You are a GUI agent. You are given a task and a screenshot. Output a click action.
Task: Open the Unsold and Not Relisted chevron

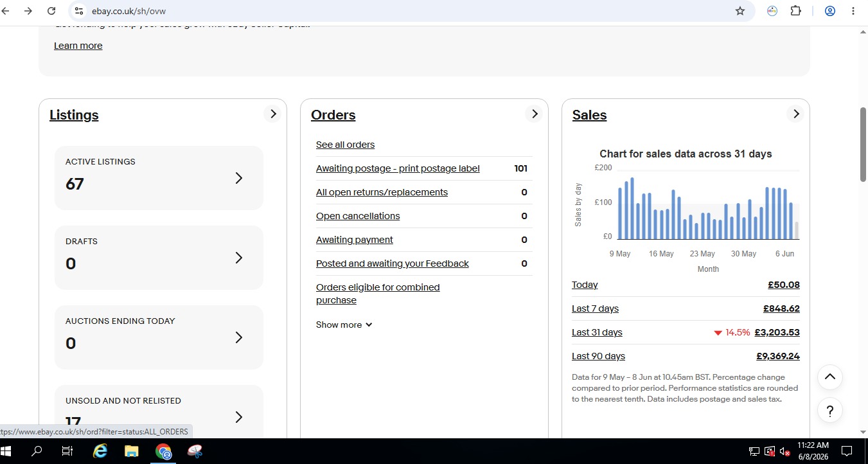(x=239, y=417)
